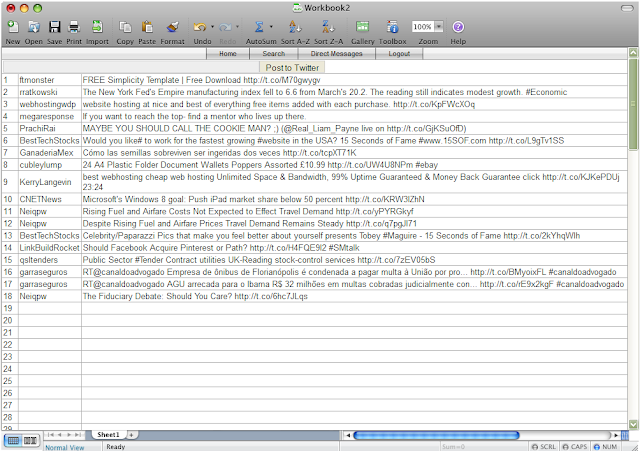Screen dimensions: 640x451
Task: Click the SCRL status indicator
Action: point(544,447)
